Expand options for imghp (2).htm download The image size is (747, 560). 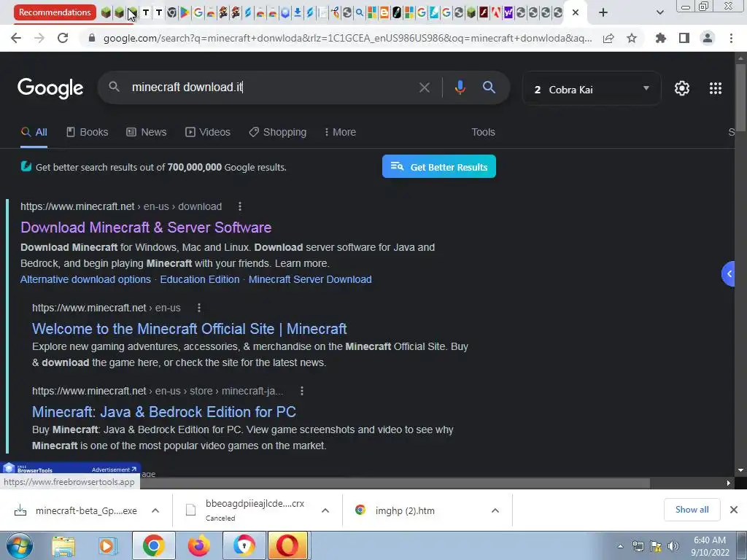click(495, 510)
